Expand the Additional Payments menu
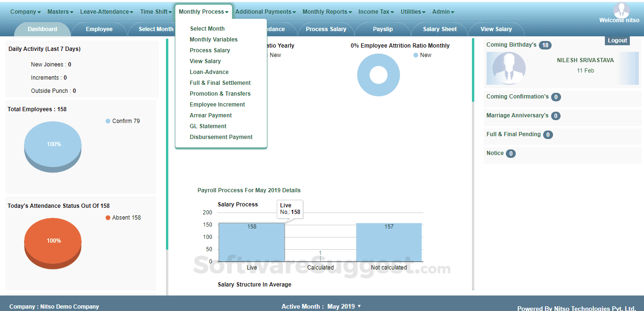The image size is (644, 311). (266, 12)
